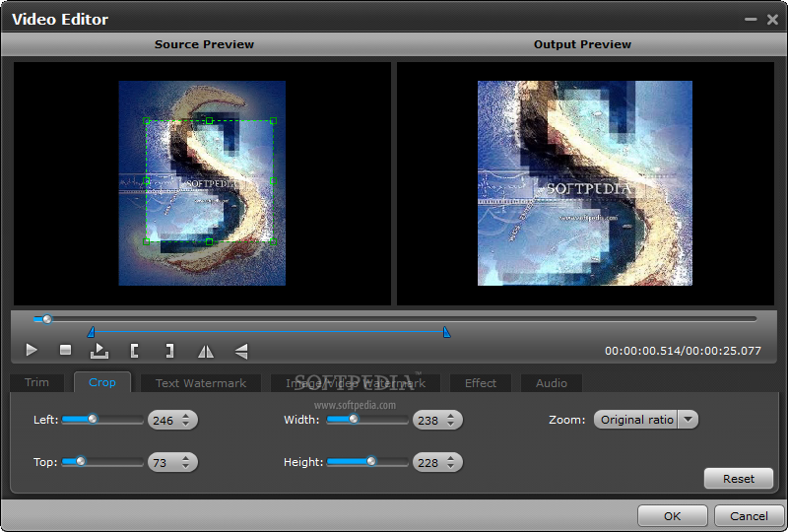The height and width of the screenshot is (532, 788).
Task: Close the Video Editor window
Action: click(772, 19)
